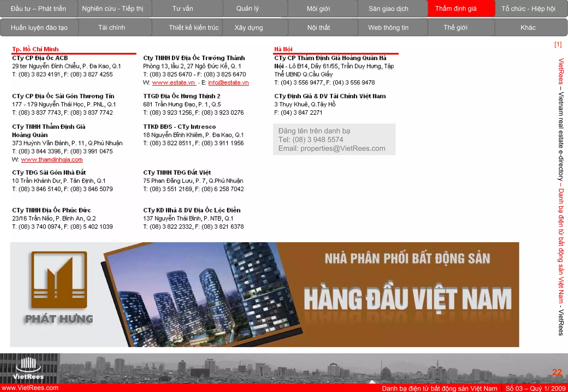Select CTy CP Thẩm Định Giá Hoàng Quân Hà Nội
Viewport: 568px width, 392px height.
click(330, 62)
